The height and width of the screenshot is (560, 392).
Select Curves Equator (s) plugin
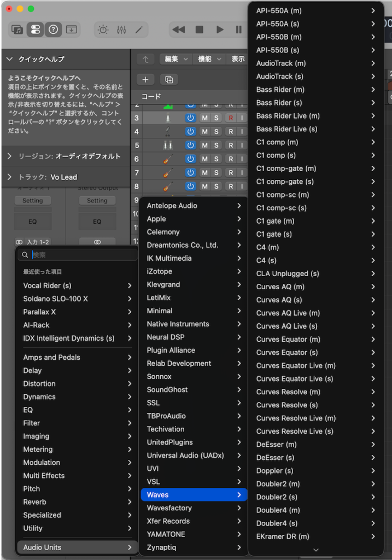coord(315,352)
